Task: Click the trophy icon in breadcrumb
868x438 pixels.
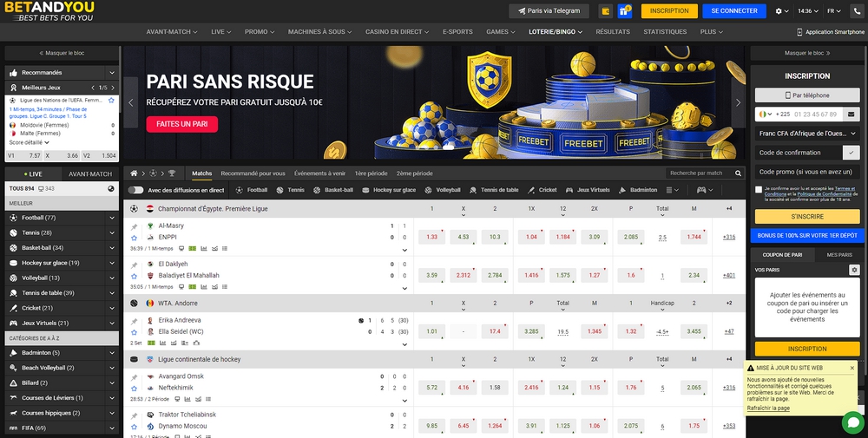Action: pos(172,173)
